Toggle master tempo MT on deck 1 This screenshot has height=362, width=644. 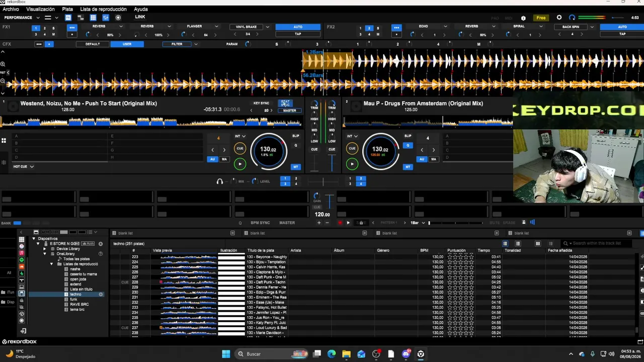point(295,167)
